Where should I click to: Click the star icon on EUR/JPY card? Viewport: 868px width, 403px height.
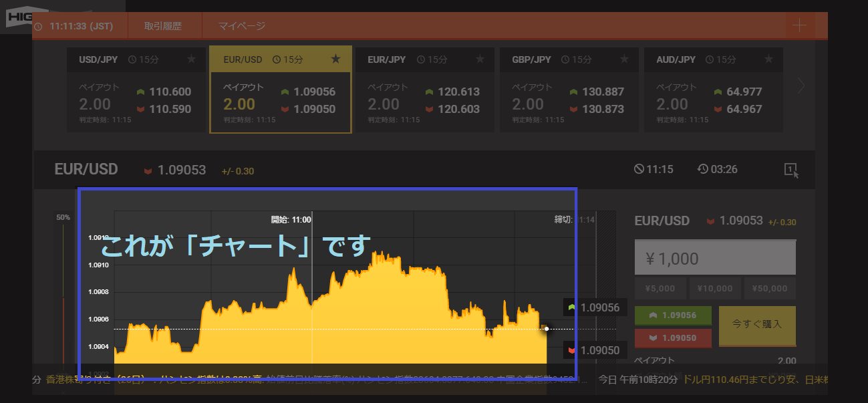click(480, 59)
